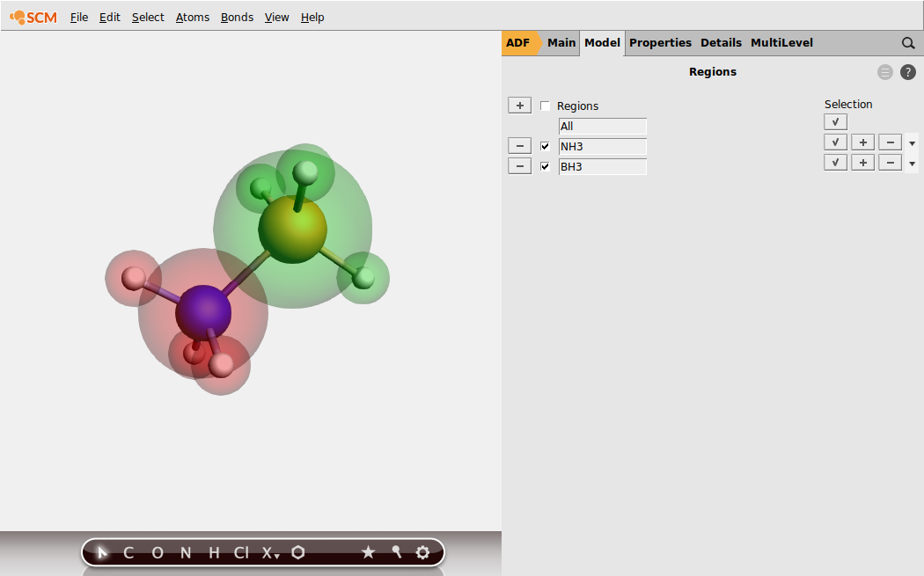Image resolution: width=924 pixels, height=576 pixels.
Task: Remove the BH3 region with minus button
Action: 519,166
